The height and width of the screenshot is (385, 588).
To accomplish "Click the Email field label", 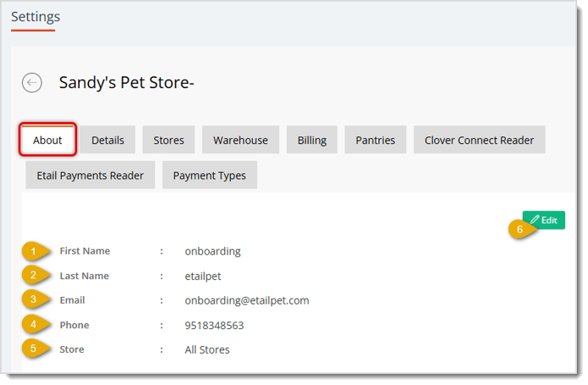I will pyautogui.click(x=73, y=300).
